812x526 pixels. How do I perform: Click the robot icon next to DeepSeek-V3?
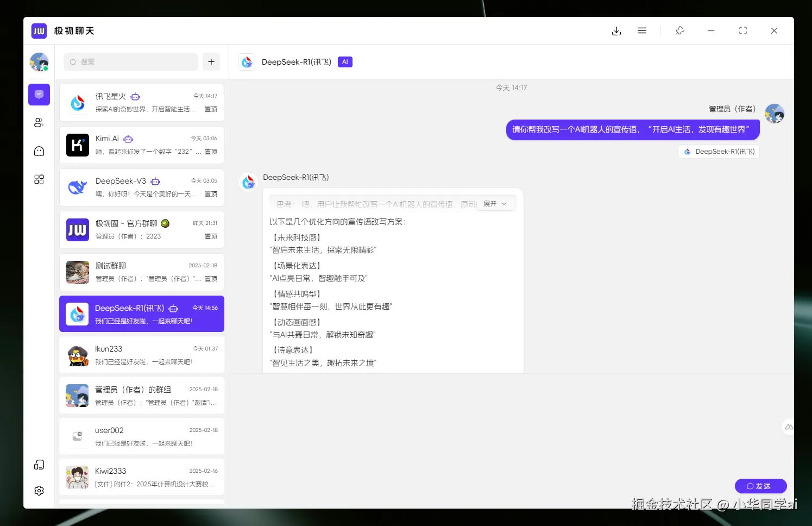(x=155, y=181)
